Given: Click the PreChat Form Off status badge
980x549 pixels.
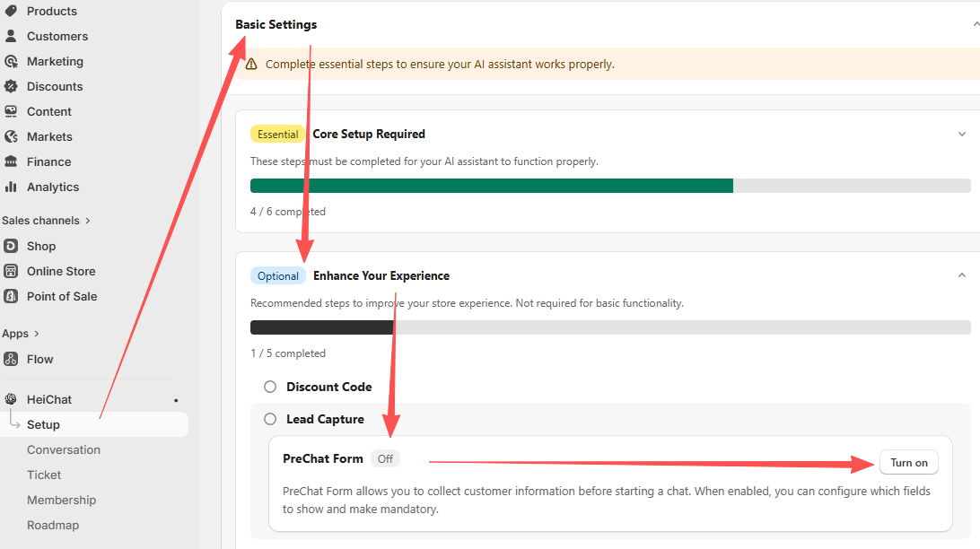Looking at the screenshot, I should (385, 458).
